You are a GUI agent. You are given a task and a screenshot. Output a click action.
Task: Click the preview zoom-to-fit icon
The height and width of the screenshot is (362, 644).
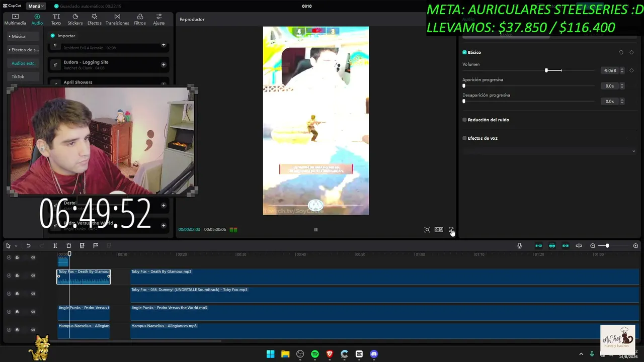click(427, 230)
